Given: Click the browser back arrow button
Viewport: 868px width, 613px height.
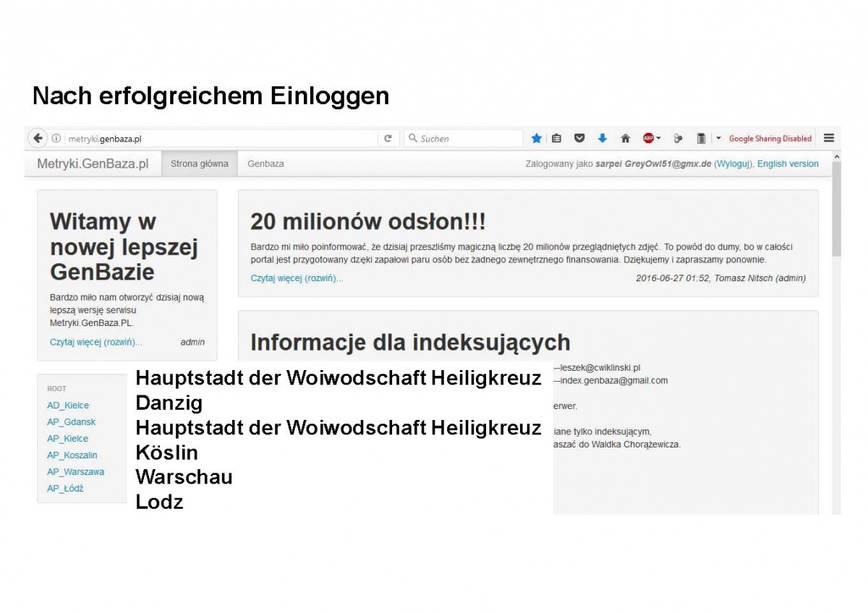Looking at the screenshot, I should (x=38, y=139).
